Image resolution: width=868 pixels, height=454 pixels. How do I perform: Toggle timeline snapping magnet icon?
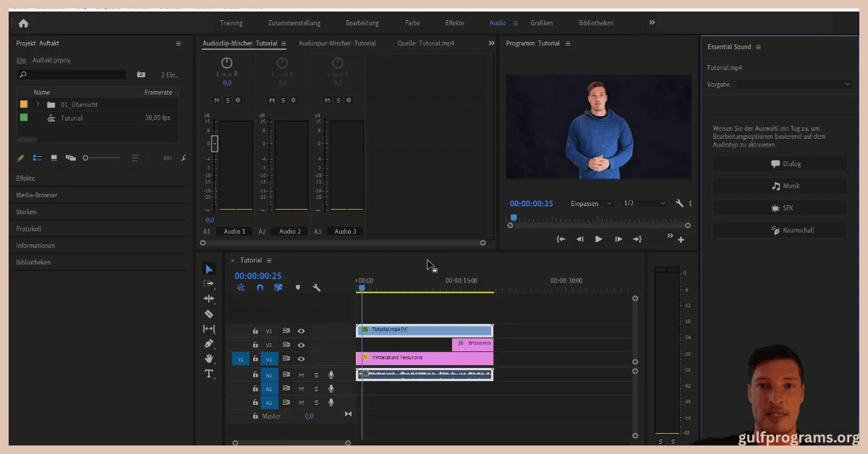[260, 288]
